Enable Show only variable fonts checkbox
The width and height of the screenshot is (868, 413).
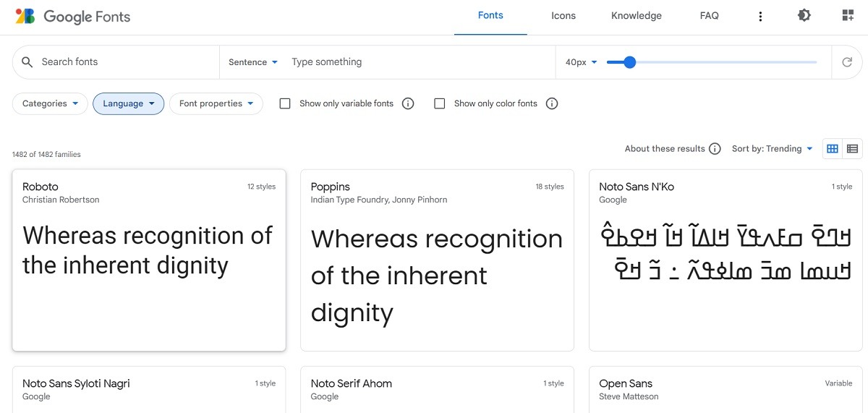[x=285, y=103]
